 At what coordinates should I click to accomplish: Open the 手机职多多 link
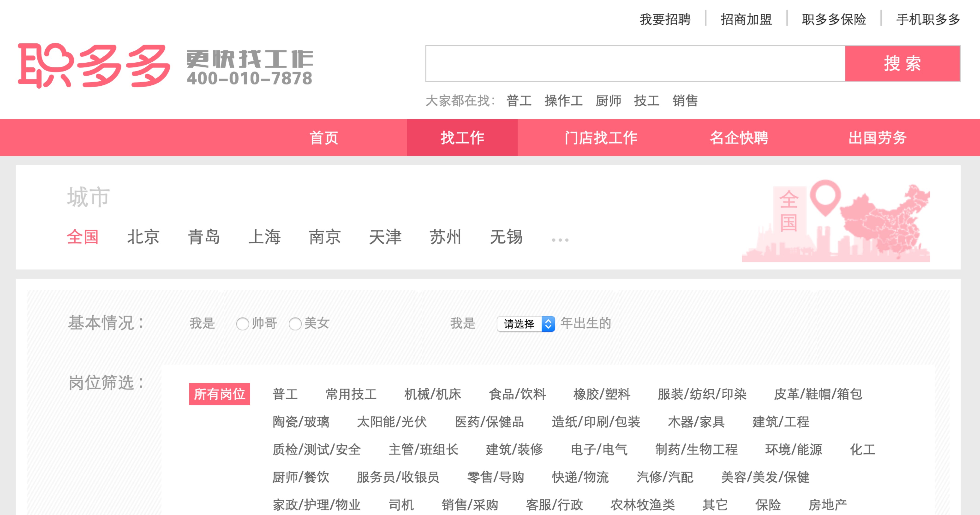pos(928,19)
